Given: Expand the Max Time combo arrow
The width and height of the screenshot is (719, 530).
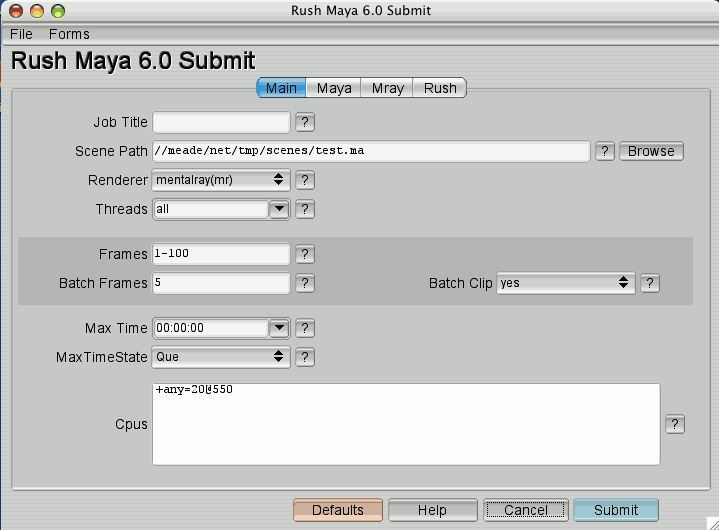Looking at the screenshot, I should tap(279, 328).
